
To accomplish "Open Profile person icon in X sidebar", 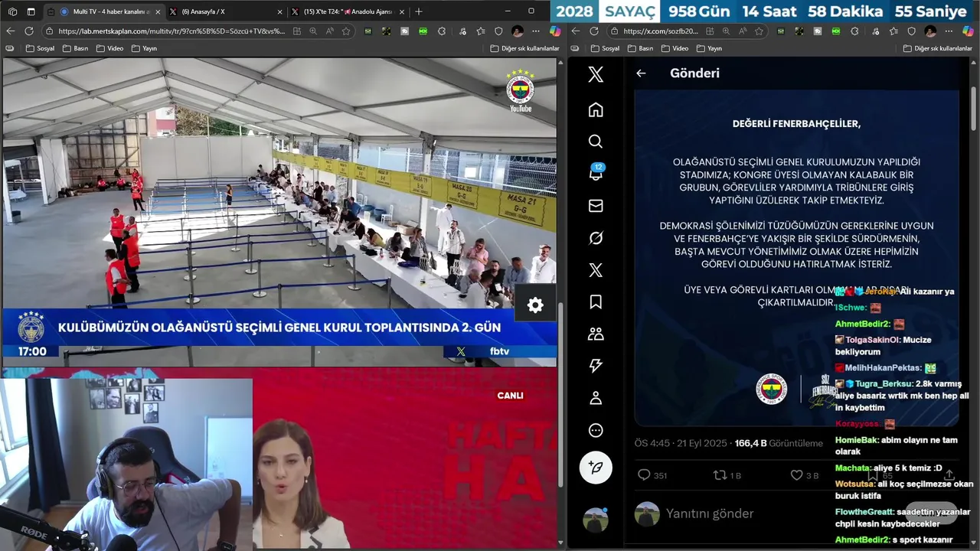I will [x=596, y=399].
